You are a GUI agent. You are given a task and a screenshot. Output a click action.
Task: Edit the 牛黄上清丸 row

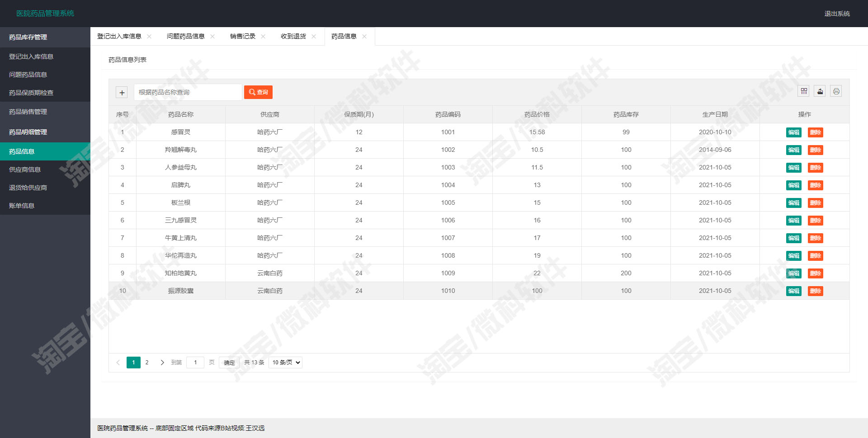pyautogui.click(x=794, y=238)
